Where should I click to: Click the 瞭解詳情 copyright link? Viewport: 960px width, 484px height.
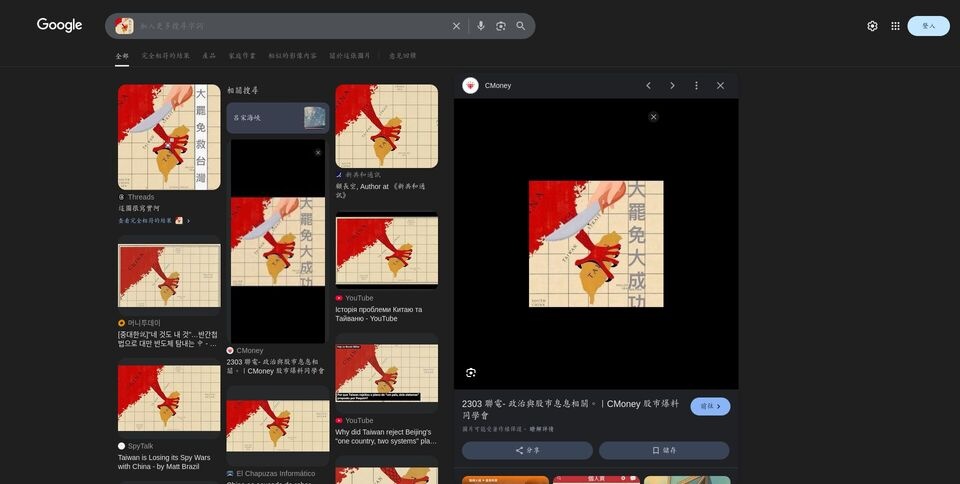(543, 430)
